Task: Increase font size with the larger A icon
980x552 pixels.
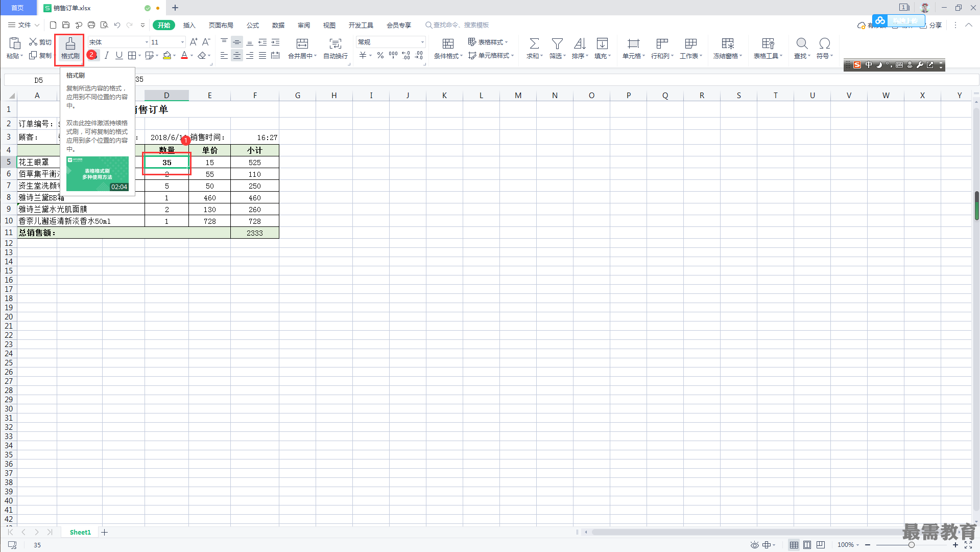Action: [194, 42]
